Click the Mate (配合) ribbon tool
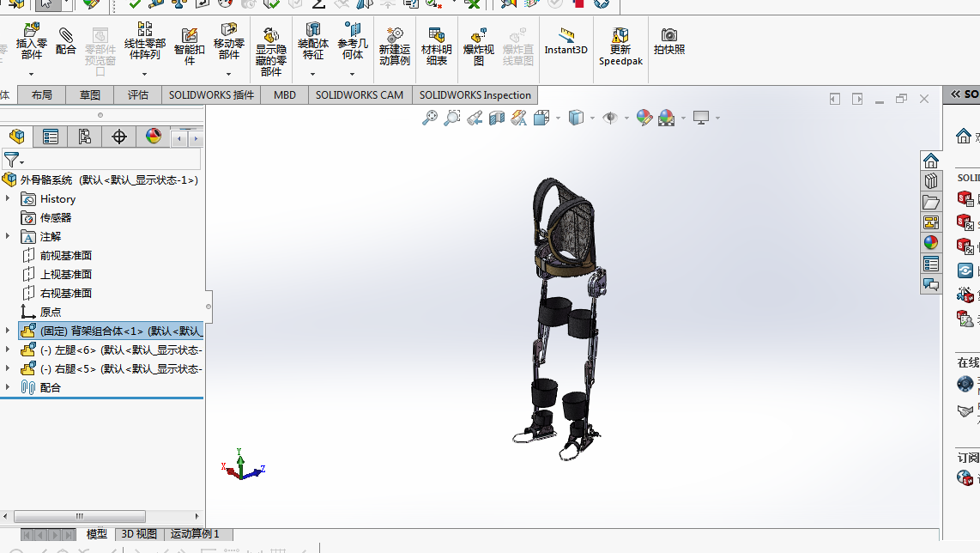Image resolution: width=980 pixels, height=553 pixels. coord(65,41)
